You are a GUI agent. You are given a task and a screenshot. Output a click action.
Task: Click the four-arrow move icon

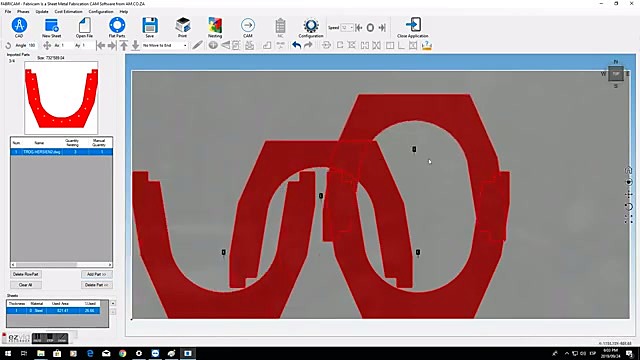[x=47, y=45]
